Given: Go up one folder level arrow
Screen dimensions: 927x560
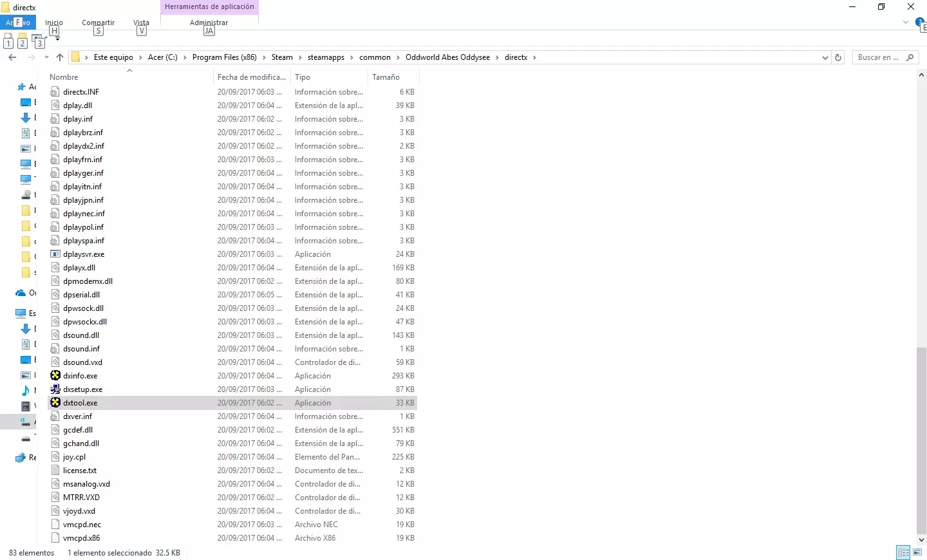Looking at the screenshot, I should [x=60, y=57].
